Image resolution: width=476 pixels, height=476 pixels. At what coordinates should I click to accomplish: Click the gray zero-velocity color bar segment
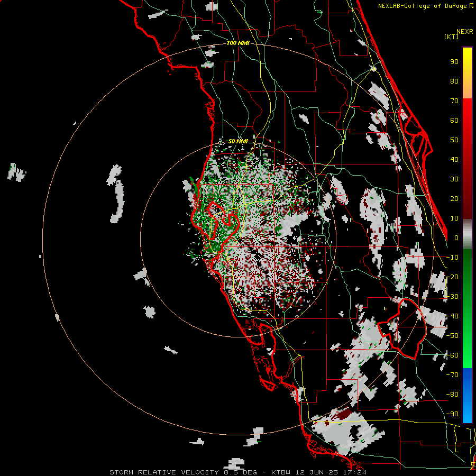pyautogui.click(x=467, y=234)
